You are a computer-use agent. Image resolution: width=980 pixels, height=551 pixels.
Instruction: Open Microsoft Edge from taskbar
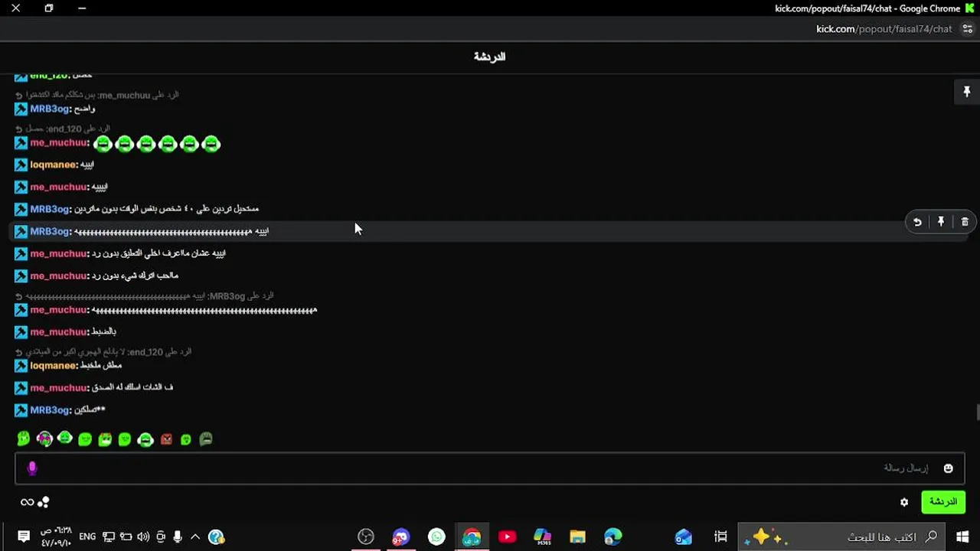point(612,536)
